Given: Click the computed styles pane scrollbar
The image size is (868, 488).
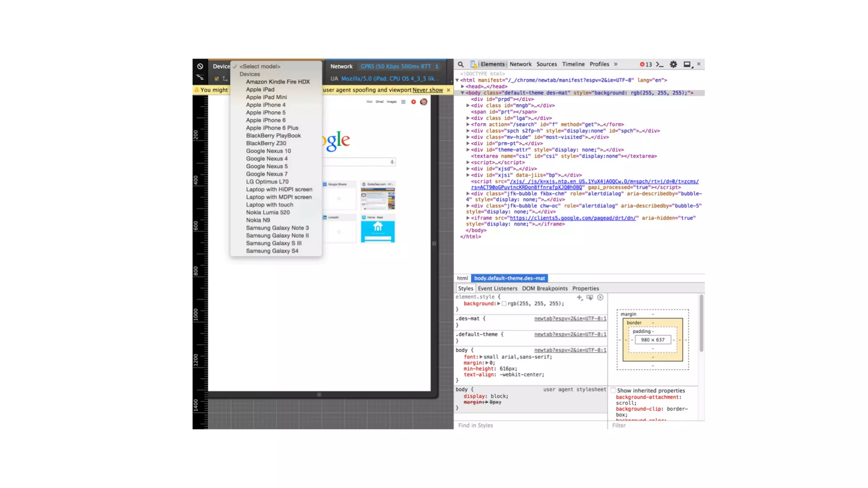Looking at the screenshot, I should tap(701, 324).
